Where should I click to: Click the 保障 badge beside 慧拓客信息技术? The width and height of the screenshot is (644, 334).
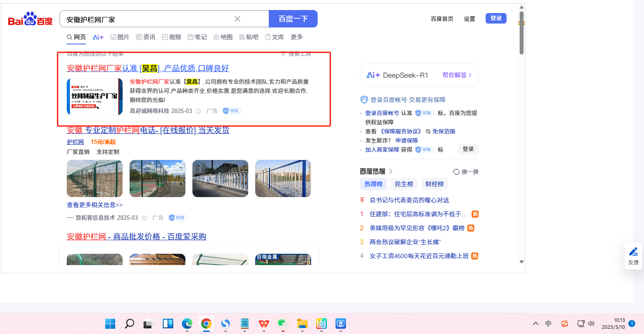(x=178, y=218)
